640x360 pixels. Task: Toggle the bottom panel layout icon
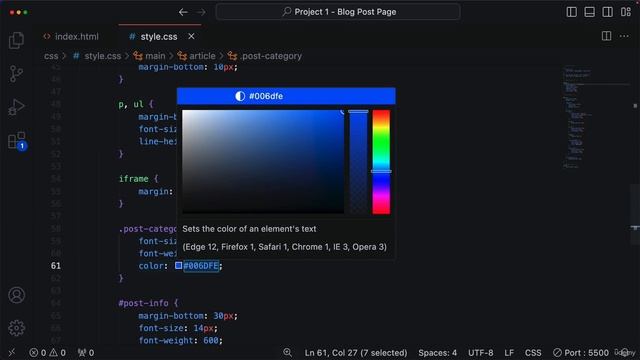[x=589, y=12]
